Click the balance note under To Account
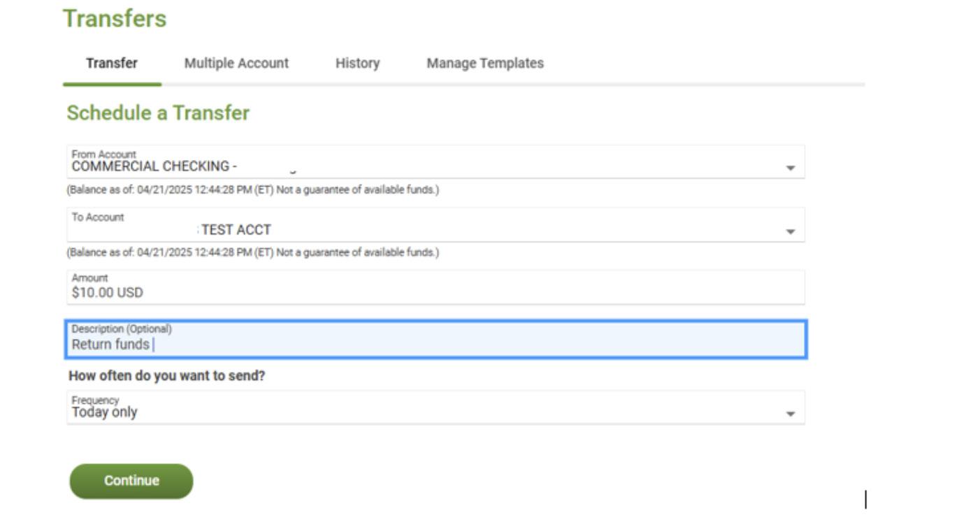 pos(252,252)
